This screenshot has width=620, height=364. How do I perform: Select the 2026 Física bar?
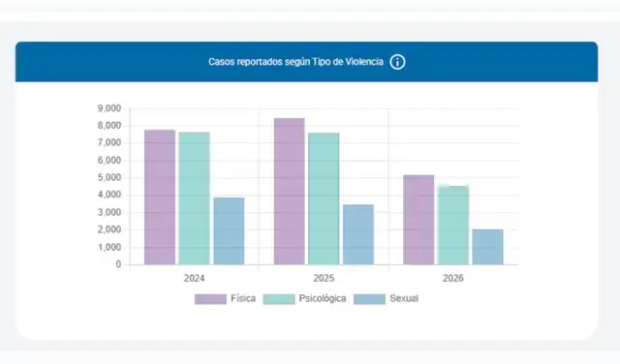pos(418,220)
